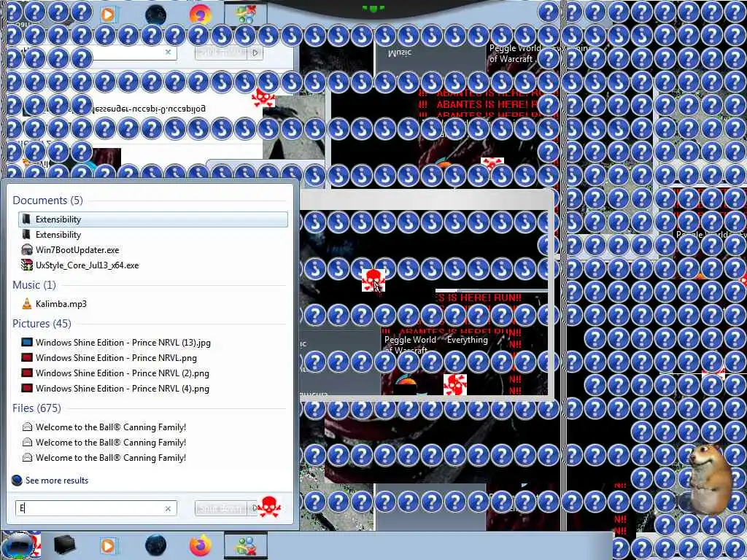The height and width of the screenshot is (560, 747).
Task: Click the Win7BootUpdater.exe file icon
Action: (27, 250)
